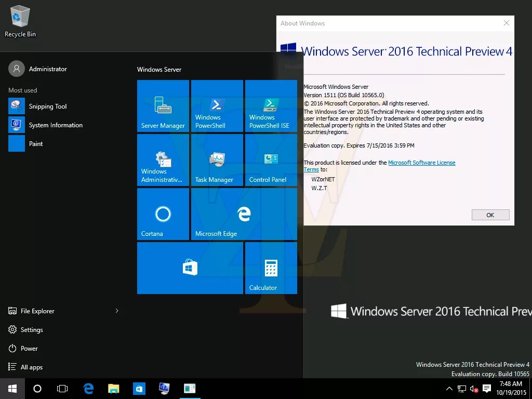The height and width of the screenshot is (399, 532).
Task: Open Action Center notifications icon
Action: (x=486, y=388)
